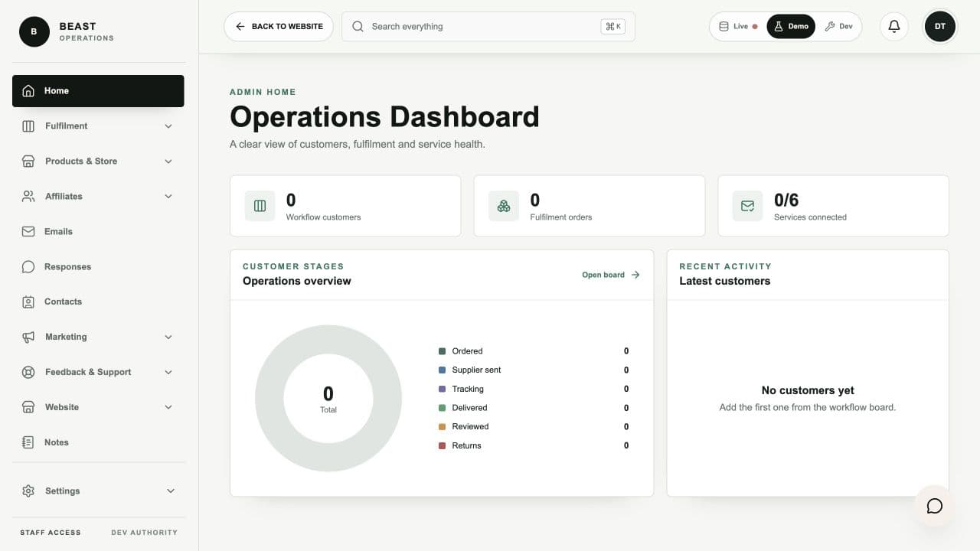
Task: Focus the Search everything field
Action: (488, 27)
